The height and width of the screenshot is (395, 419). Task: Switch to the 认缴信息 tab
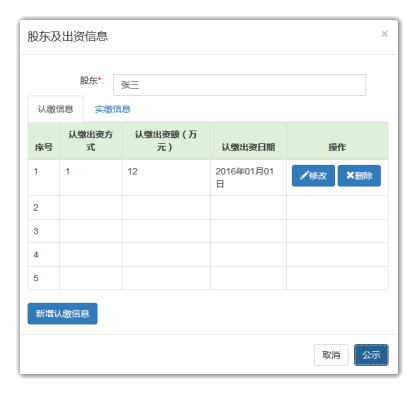click(x=56, y=109)
